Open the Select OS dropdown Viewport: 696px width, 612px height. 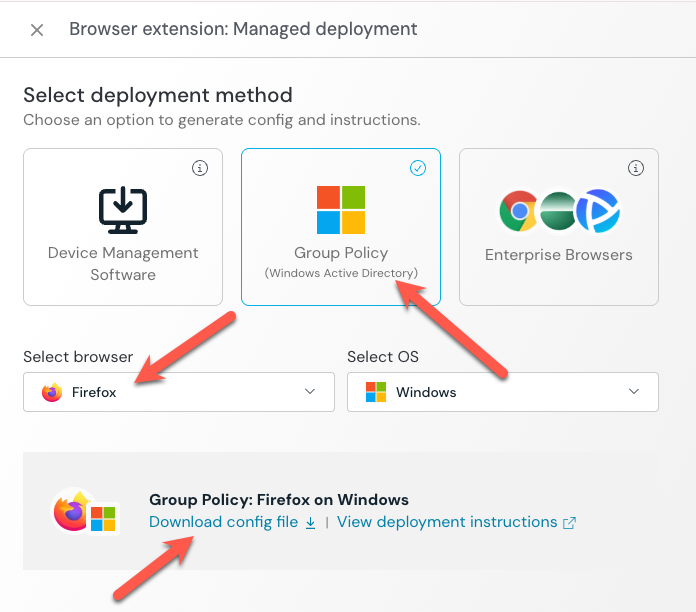pos(503,392)
